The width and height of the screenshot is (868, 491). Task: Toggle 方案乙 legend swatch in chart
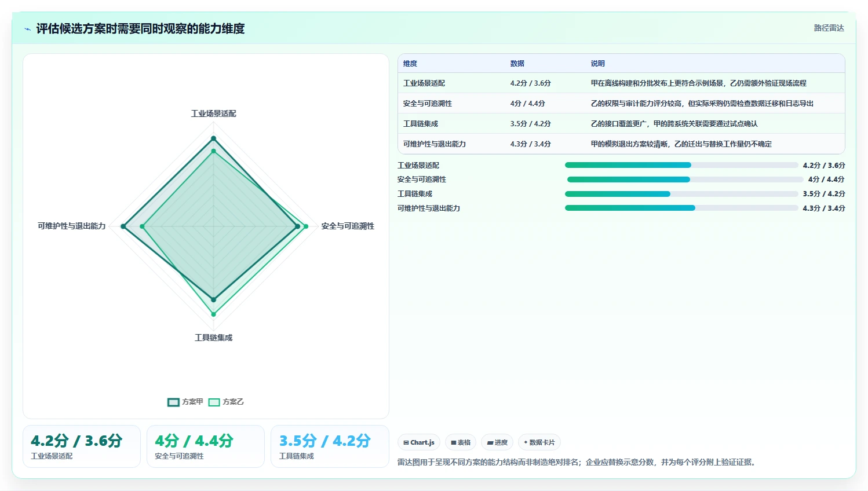[214, 402]
